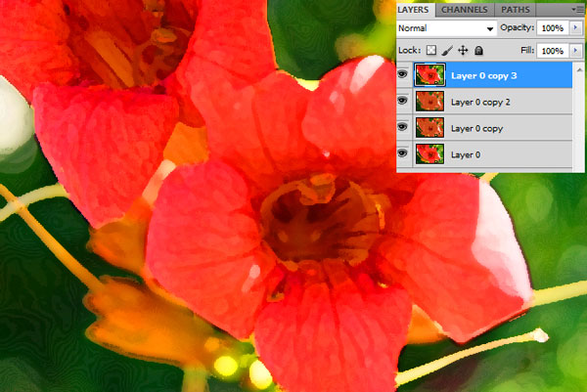Select the "Layer 0 copy 2" layer name
Image resolution: width=587 pixels, height=392 pixels.
click(x=480, y=102)
